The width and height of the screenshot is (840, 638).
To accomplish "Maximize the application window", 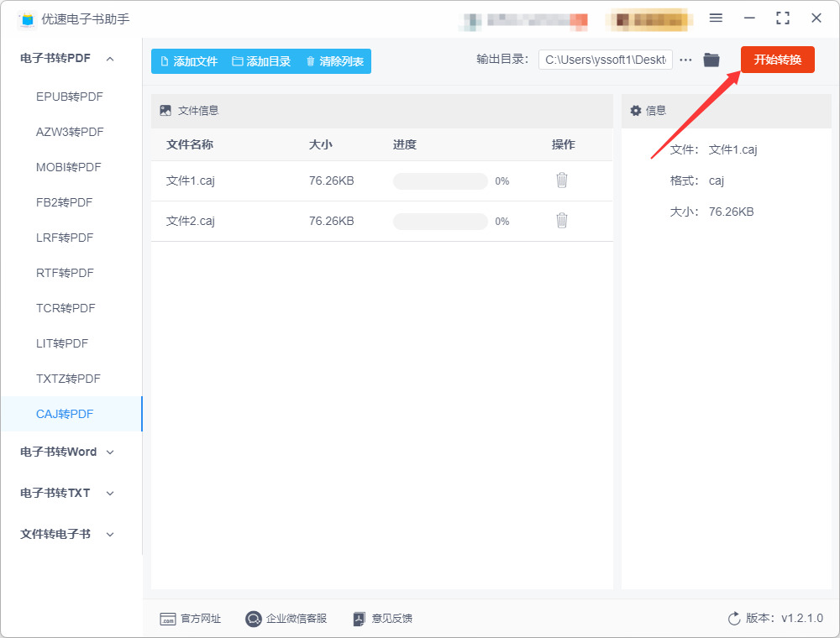I will point(783,18).
